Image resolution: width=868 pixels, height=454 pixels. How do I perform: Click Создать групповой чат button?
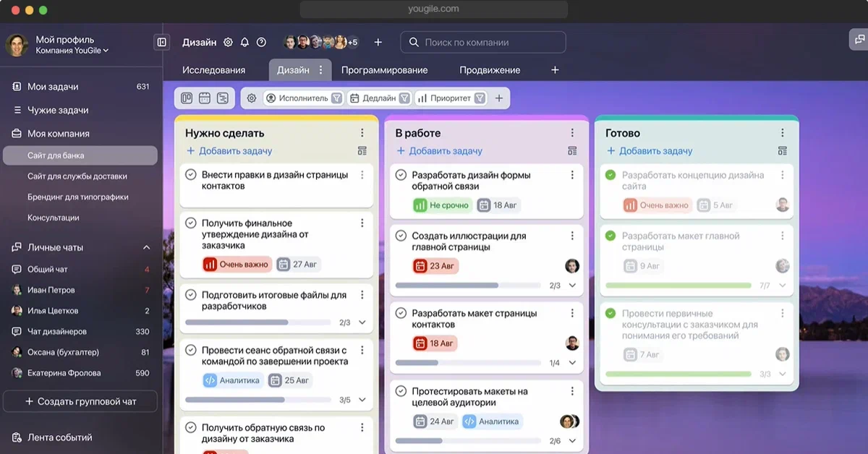coord(80,401)
